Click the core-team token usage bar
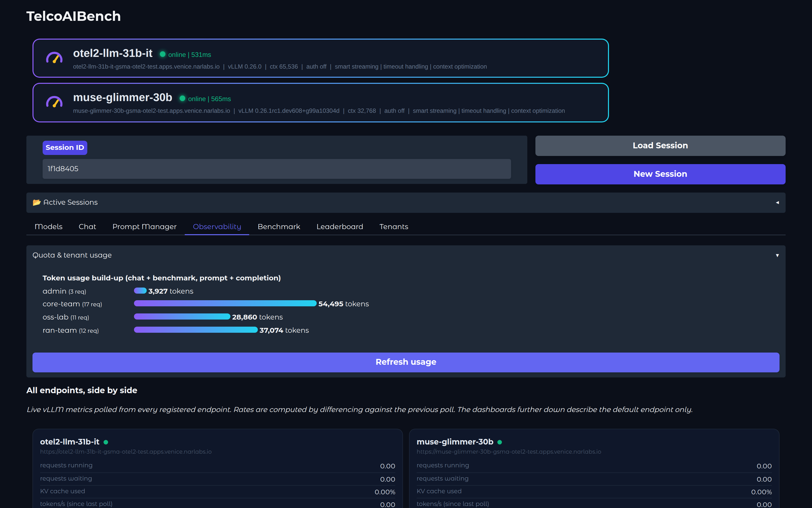 (x=225, y=303)
